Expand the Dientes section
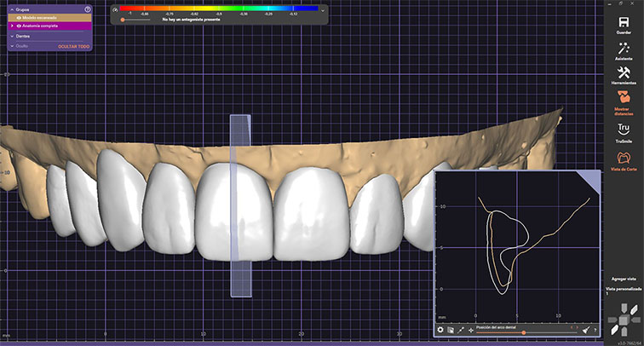Viewport: 644px width, 346px height. [x=12, y=36]
